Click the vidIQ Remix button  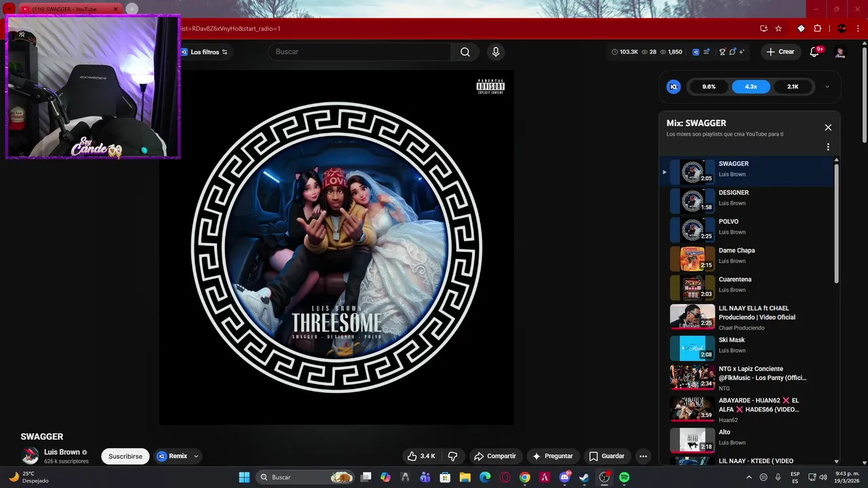pos(172,456)
